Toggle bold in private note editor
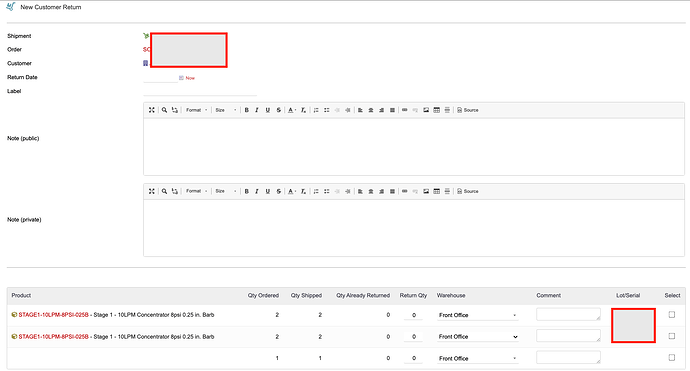Screen dimensions: 690x371 246,191
